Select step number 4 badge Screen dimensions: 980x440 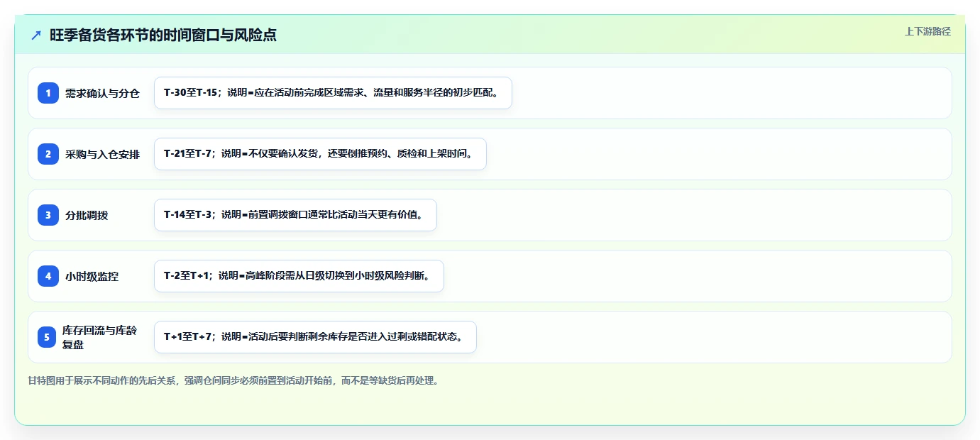[48, 276]
